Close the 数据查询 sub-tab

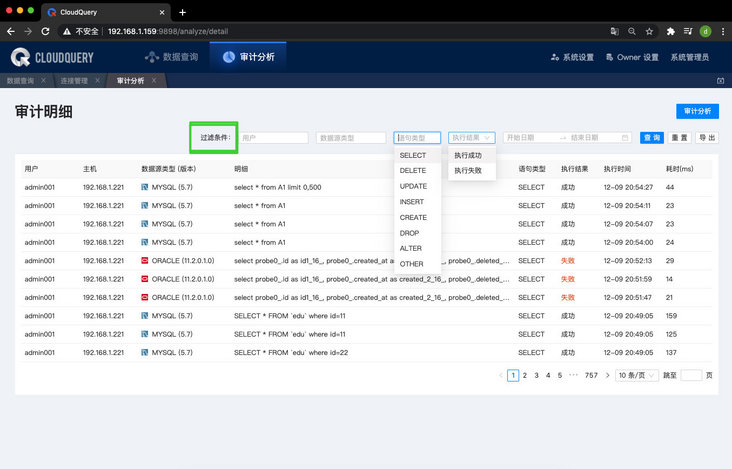coord(43,81)
